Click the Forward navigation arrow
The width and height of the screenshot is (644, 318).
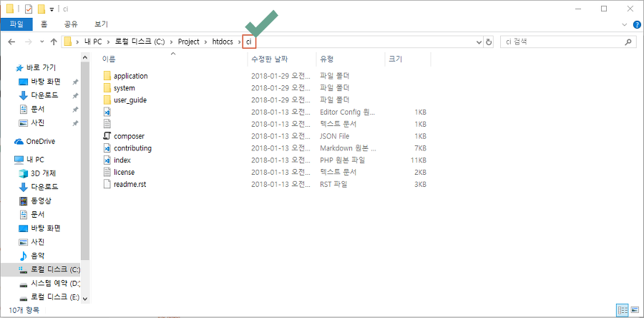pyautogui.click(x=29, y=42)
